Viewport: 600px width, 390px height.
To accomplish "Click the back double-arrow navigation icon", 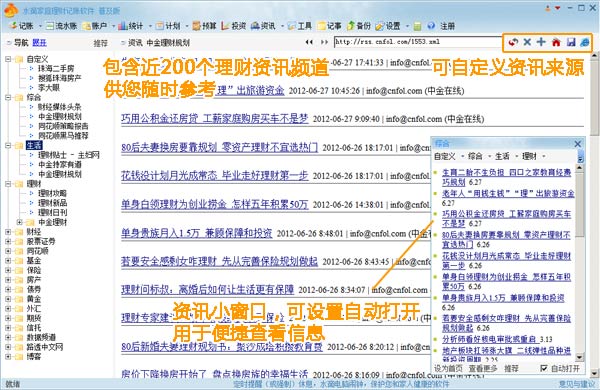I will (x=309, y=42).
